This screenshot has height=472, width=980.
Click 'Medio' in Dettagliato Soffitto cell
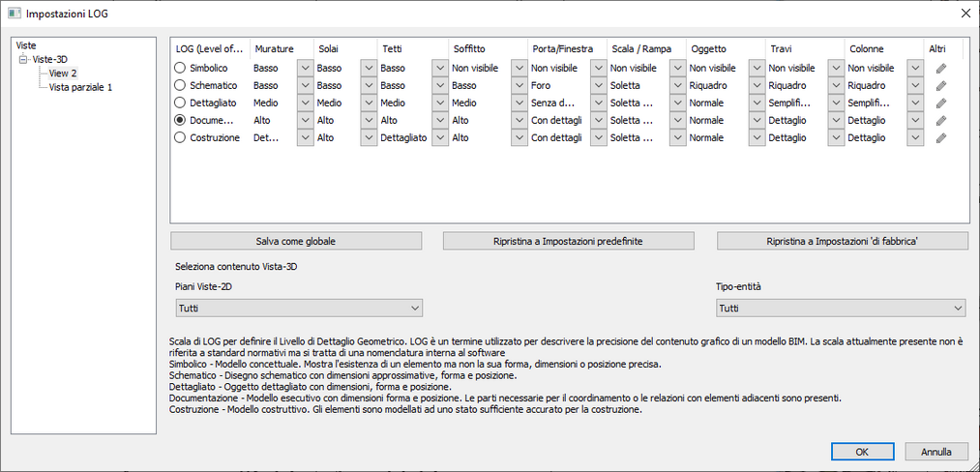(x=463, y=103)
